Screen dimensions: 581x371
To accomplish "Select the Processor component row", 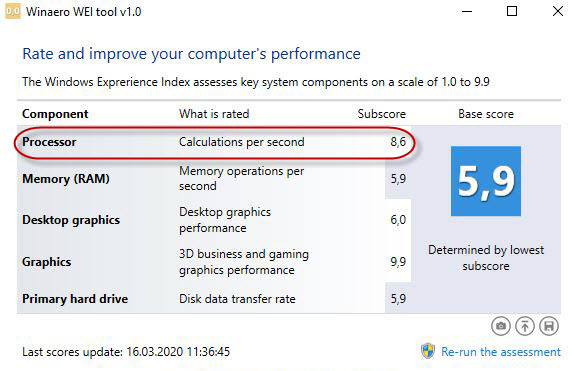I will tap(214, 142).
